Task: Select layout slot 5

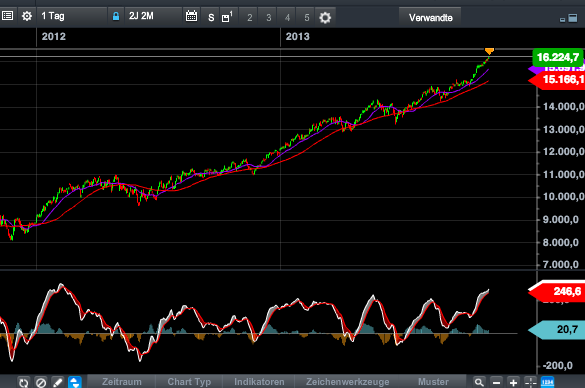Action: [x=307, y=18]
